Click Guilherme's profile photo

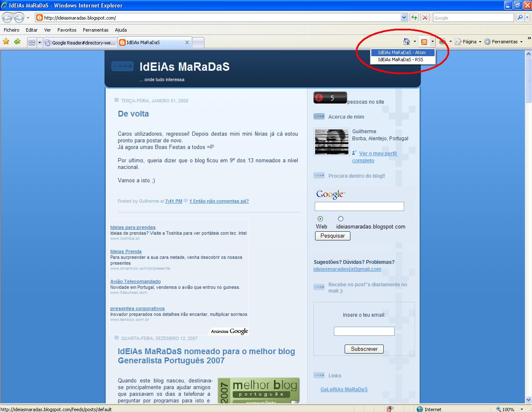tap(332, 142)
